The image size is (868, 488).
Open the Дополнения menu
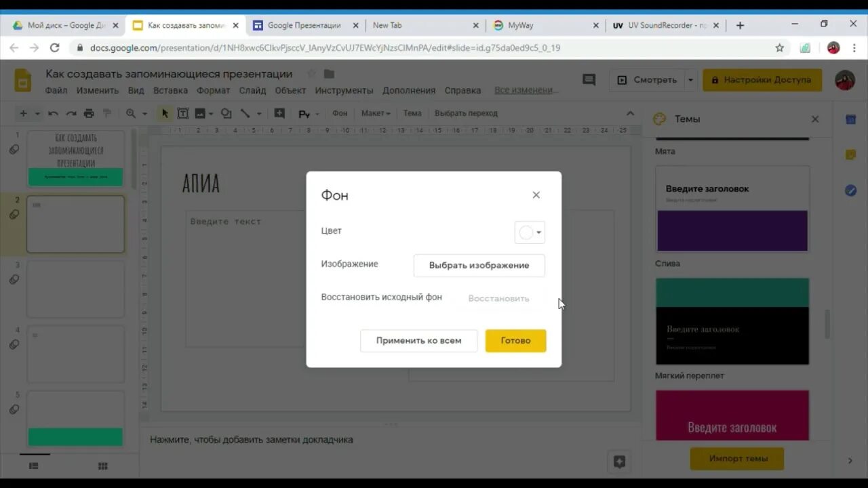409,90
